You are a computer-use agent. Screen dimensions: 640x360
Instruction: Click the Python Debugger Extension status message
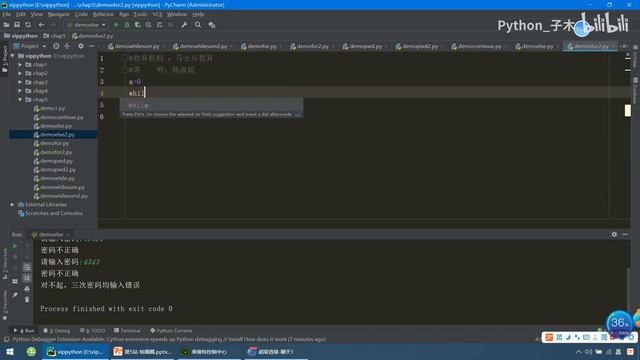pyautogui.click(x=169, y=339)
